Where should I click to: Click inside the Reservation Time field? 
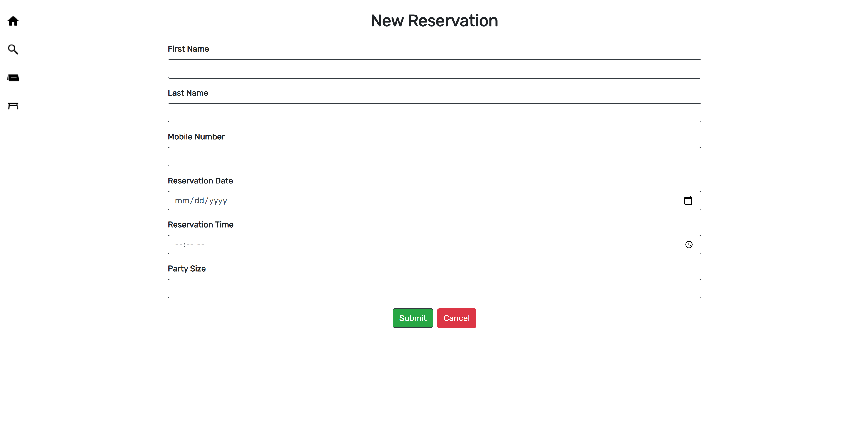coord(404,245)
